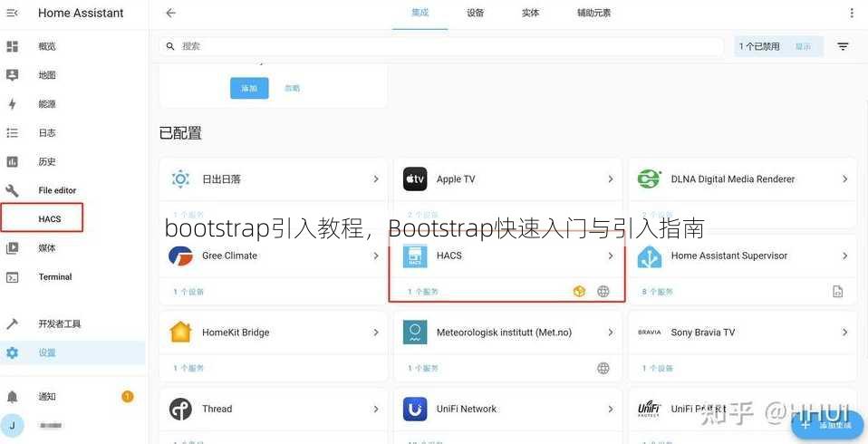Expand the HomeKit Bridge chevron

(x=376, y=333)
